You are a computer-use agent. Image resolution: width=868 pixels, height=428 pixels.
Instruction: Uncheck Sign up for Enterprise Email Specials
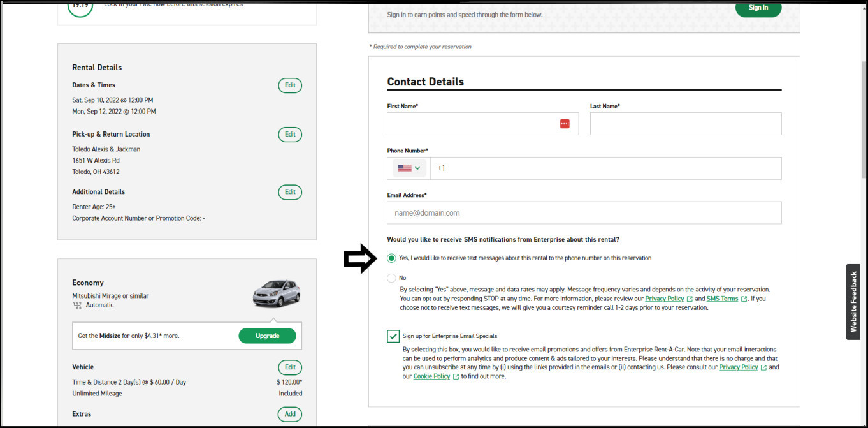click(x=393, y=336)
